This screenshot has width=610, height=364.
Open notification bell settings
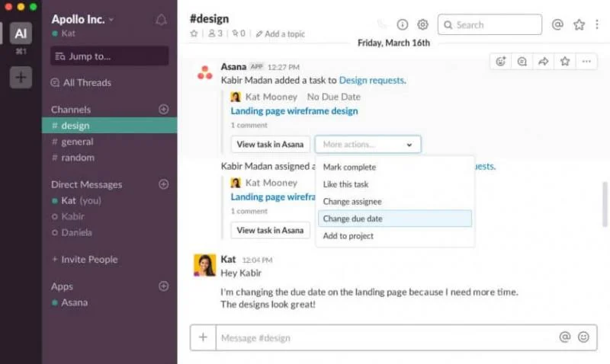point(161,20)
